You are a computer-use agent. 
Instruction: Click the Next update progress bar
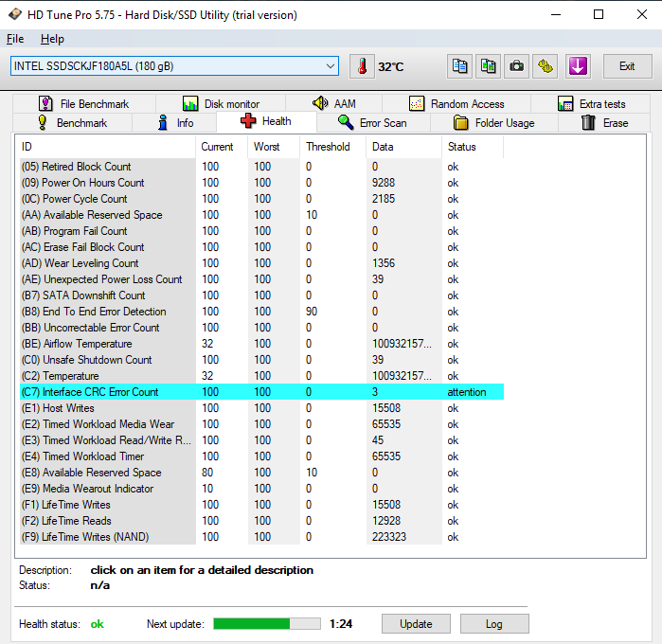pyautogui.click(x=267, y=624)
